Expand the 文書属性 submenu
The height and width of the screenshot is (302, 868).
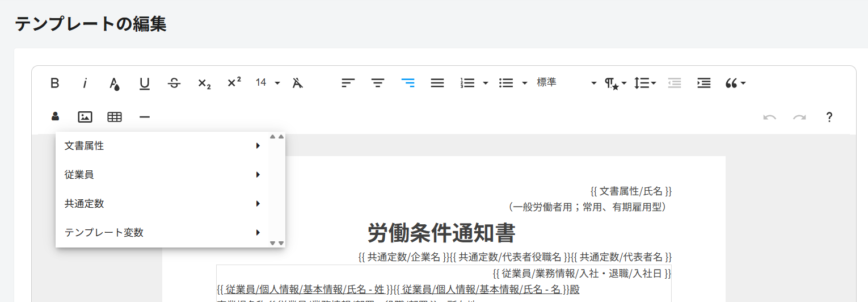(x=162, y=146)
